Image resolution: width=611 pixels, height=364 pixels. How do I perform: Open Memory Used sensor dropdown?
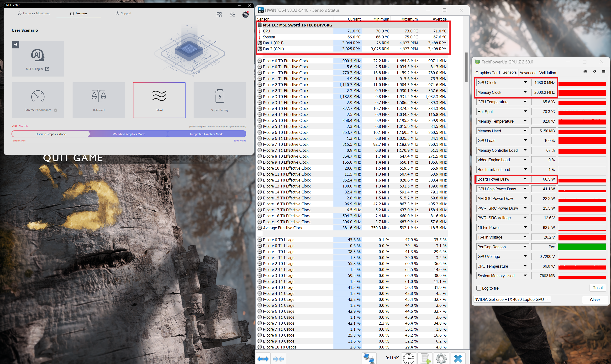pos(525,131)
